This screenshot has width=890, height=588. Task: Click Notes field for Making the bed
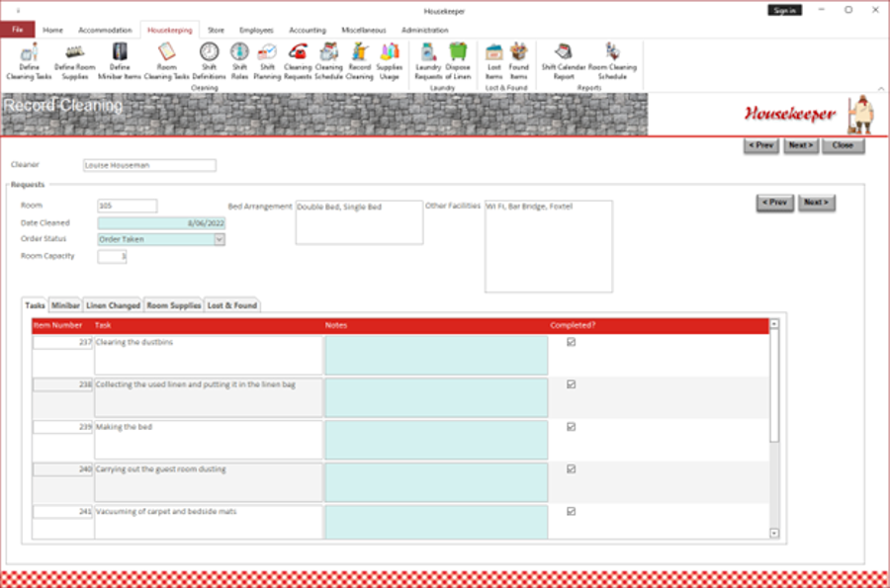pyautogui.click(x=436, y=440)
